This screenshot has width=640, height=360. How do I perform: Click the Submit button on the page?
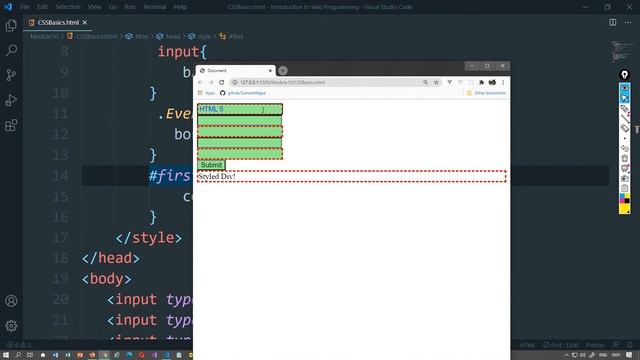point(211,165)
